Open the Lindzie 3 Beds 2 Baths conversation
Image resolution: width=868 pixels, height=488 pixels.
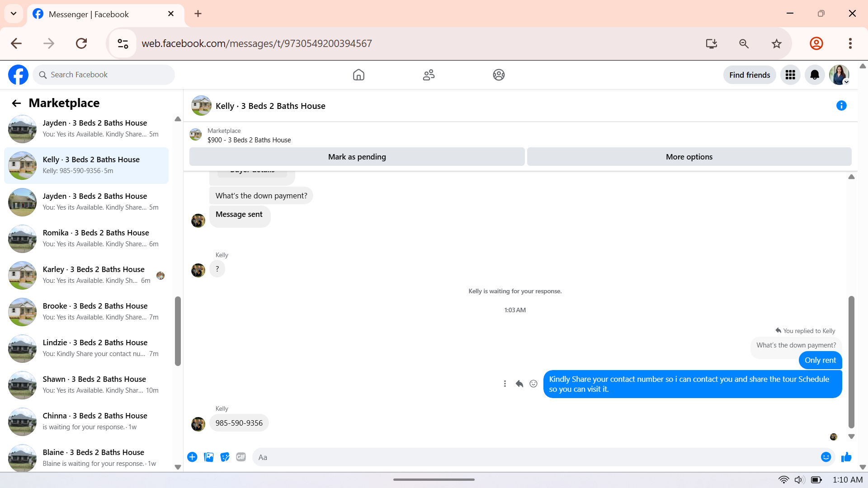click(x=86, y=348)
